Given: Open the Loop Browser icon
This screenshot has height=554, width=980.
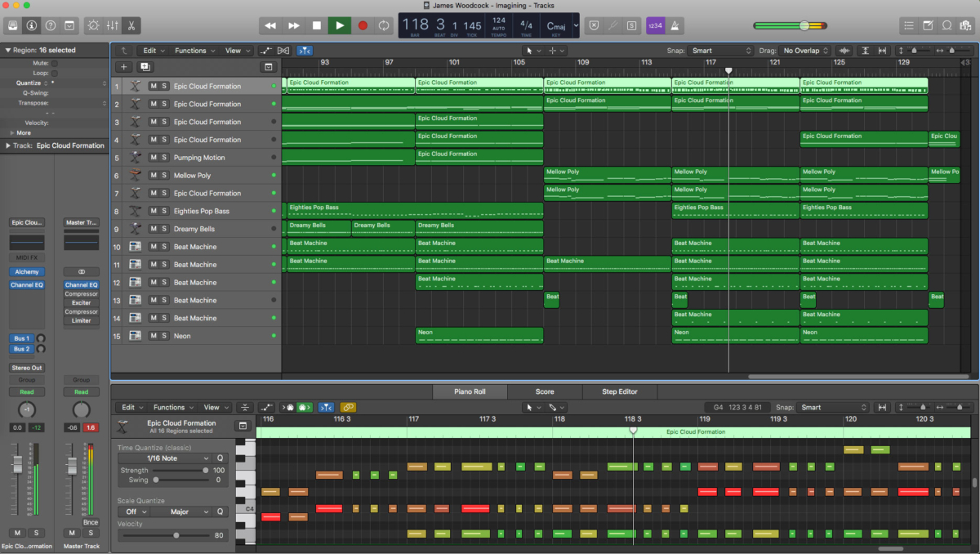Looking at the screenshot, I should [x=947, y=25].
